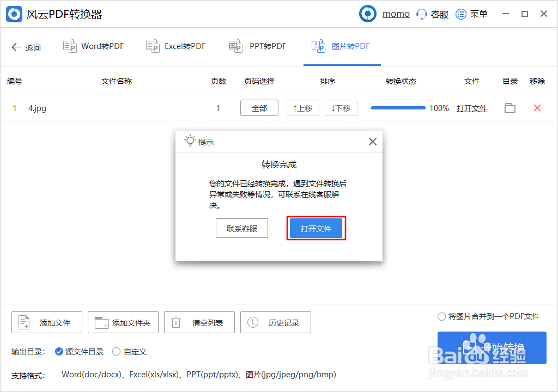Contact support via 联系客服 button
558x392 pixels.
tap(242, 228)
